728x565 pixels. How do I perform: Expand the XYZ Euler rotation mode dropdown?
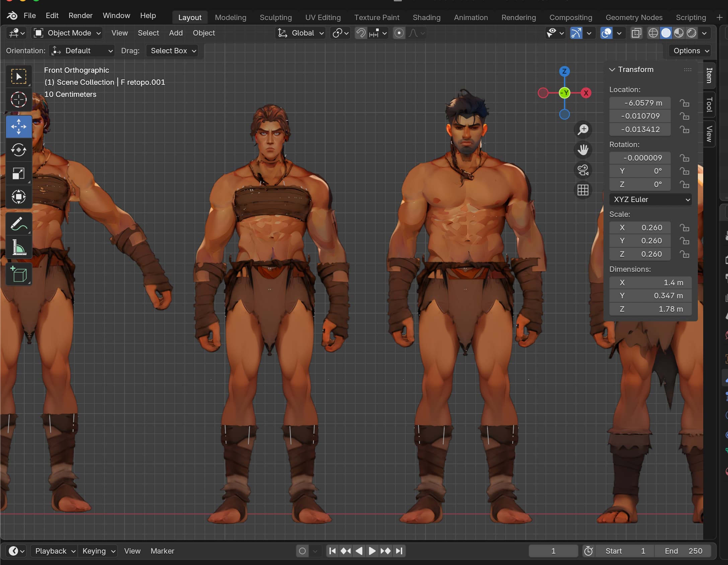(x=651, y=199)
